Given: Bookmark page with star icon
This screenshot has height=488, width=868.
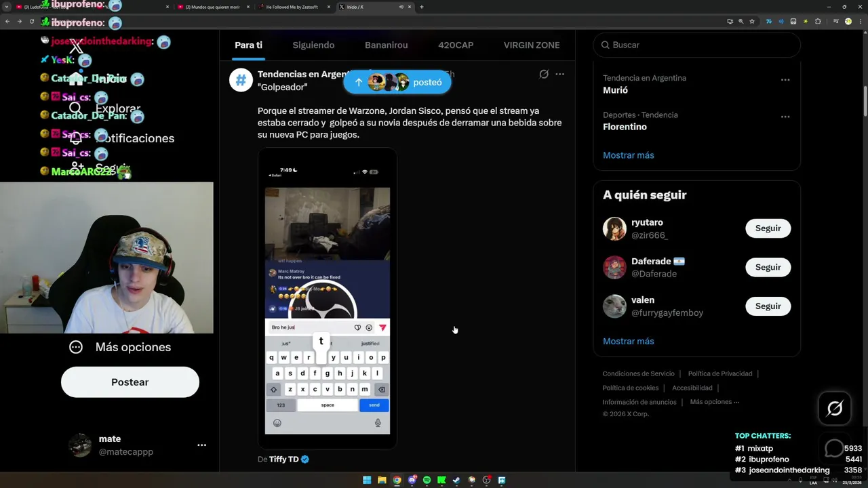Looking at the screenshot, I should pyautogui.click(x=752, y=22).
